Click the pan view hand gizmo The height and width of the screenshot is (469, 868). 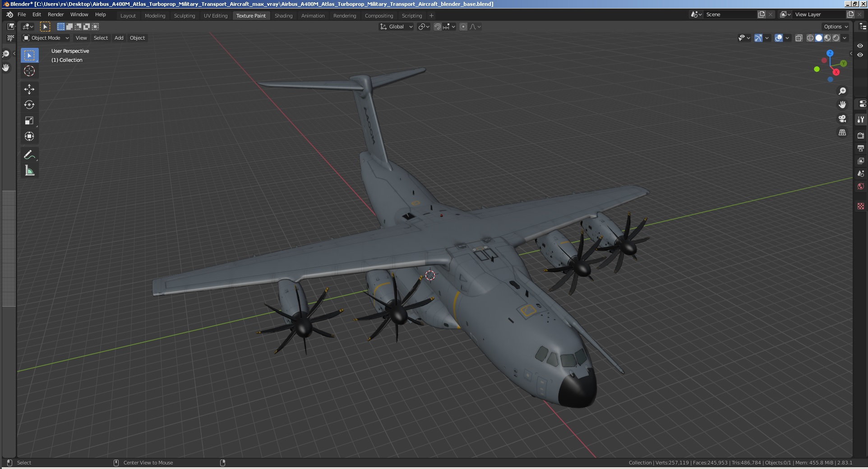842,105
